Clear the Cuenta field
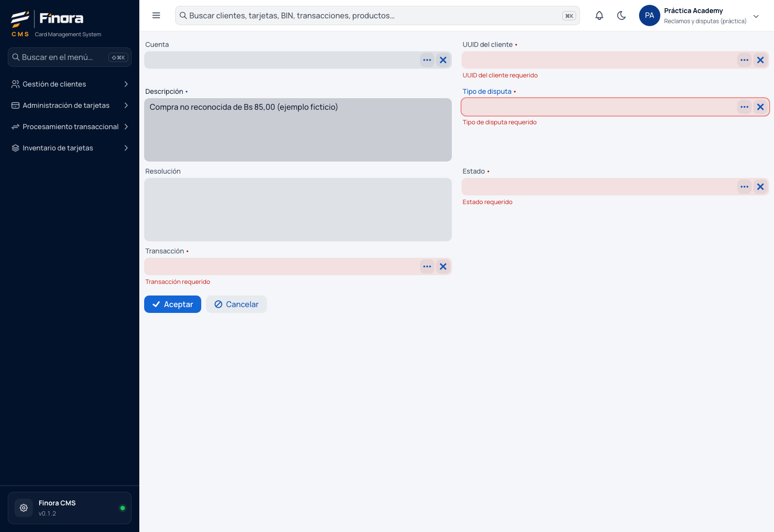This screenshot has height=532, width=774. [x=443, y=60]
